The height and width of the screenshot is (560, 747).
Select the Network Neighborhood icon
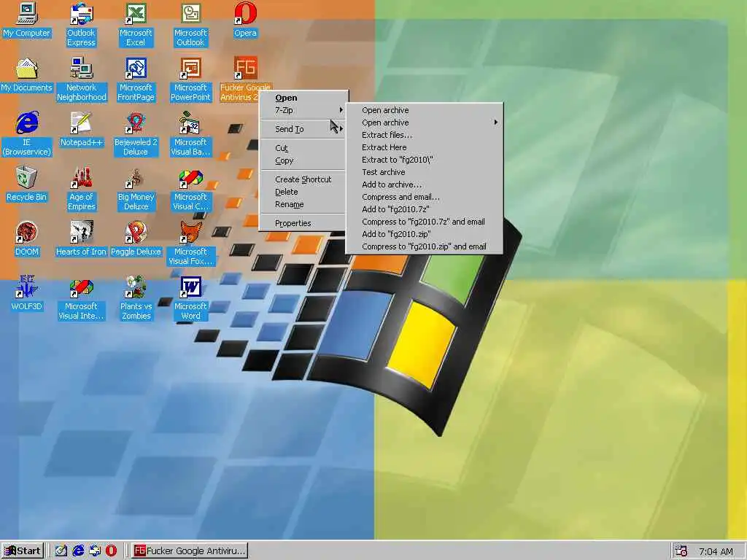click(82, 79)
